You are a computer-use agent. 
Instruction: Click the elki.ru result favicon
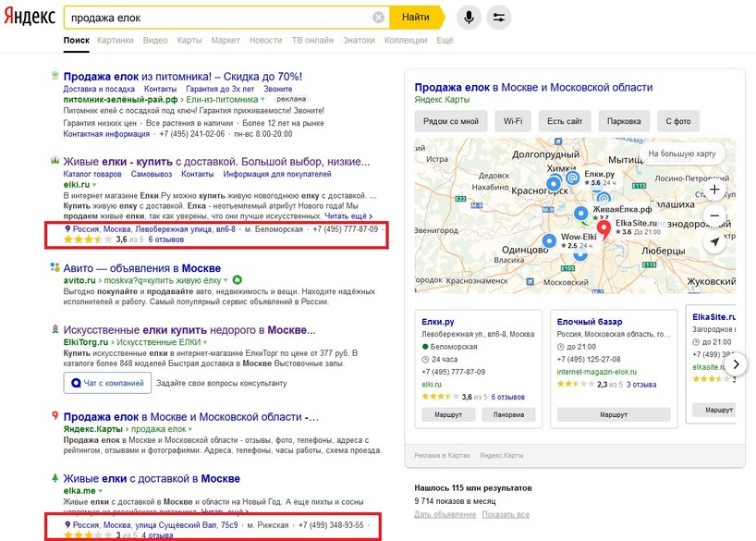pos(55,161)
